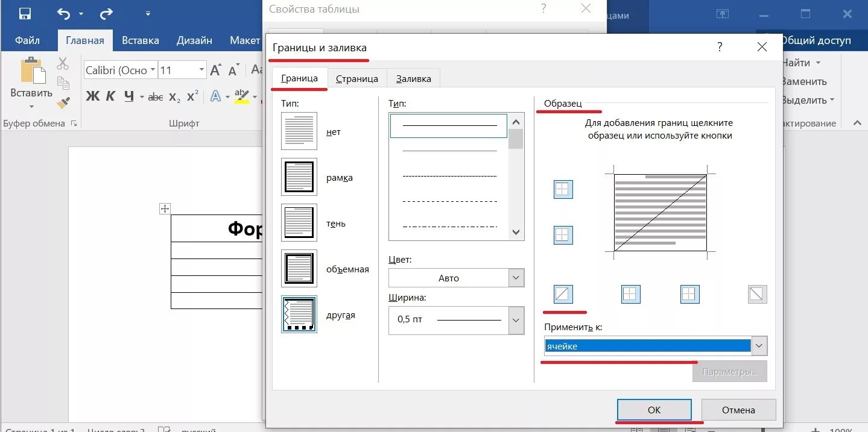
Task: Redo the last action
Action: (x=106, y=13)
